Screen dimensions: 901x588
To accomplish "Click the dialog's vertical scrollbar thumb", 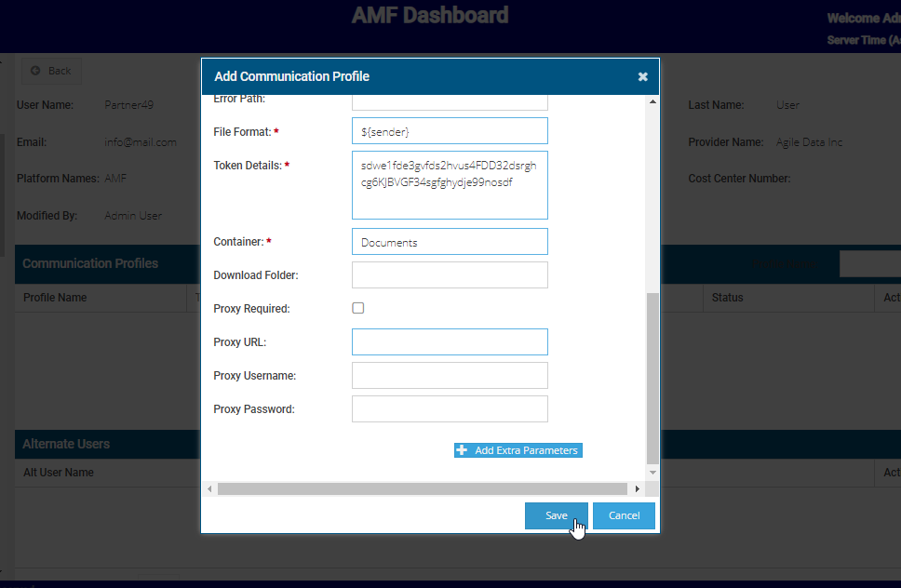I will pos(652,377).
